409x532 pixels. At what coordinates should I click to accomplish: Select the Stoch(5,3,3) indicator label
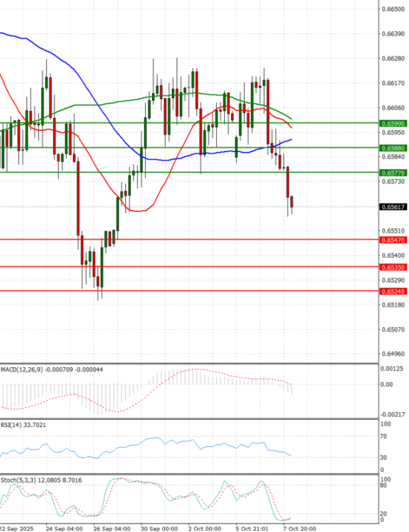point(20,482)
